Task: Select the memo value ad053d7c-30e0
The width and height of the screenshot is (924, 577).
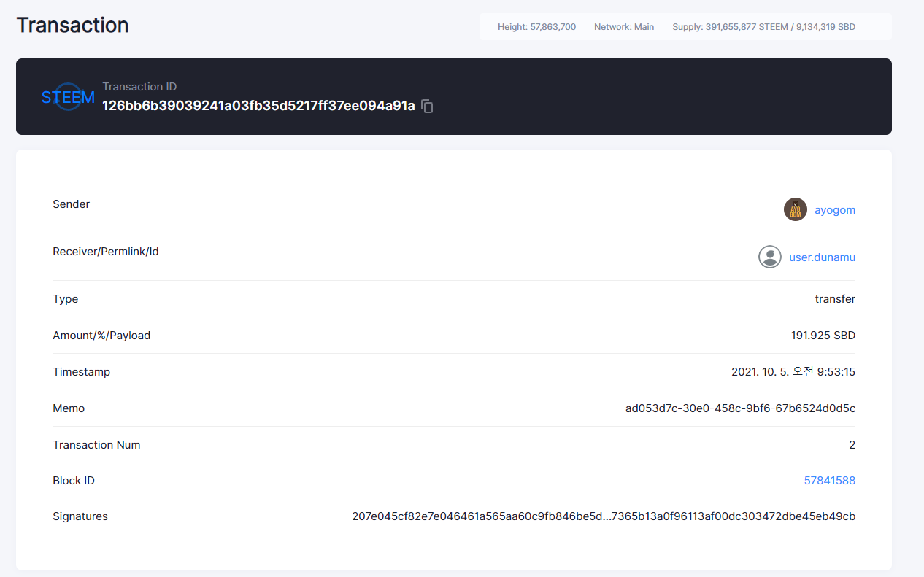Action: click(740, 408)
